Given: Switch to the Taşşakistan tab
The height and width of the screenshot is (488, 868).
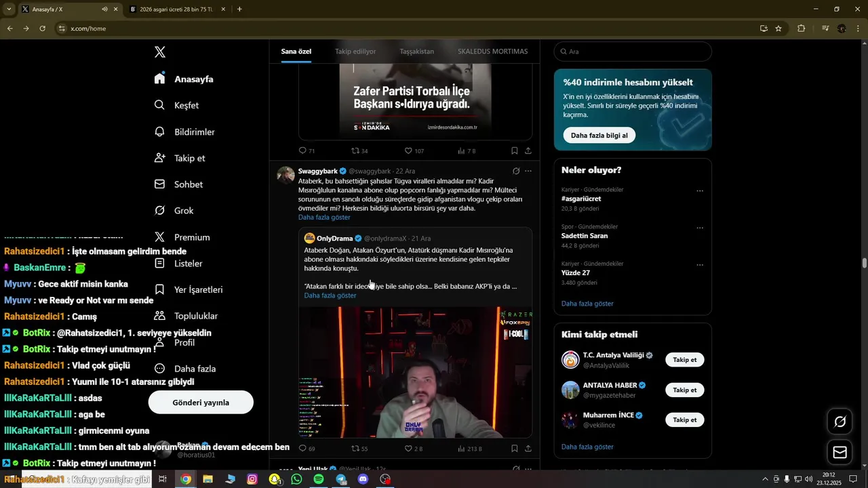Looking at the screenshot, I should pos(417,52).
